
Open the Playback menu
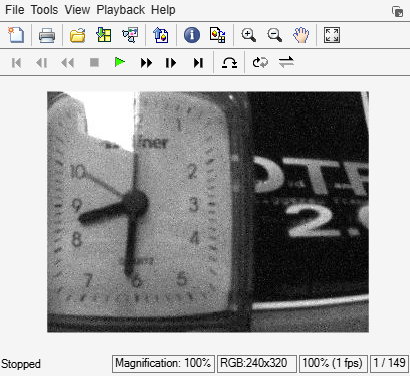[121, 10]
